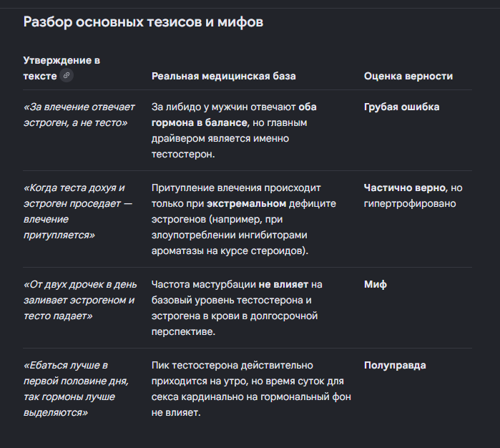Click the verdict 'Миф'

tap(376, 284)
